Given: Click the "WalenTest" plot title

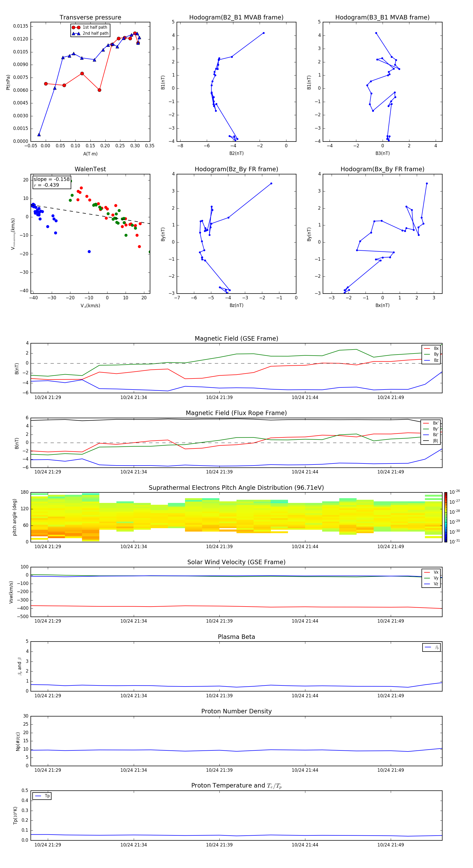Looking at the screenshot, I should point(90,169).
